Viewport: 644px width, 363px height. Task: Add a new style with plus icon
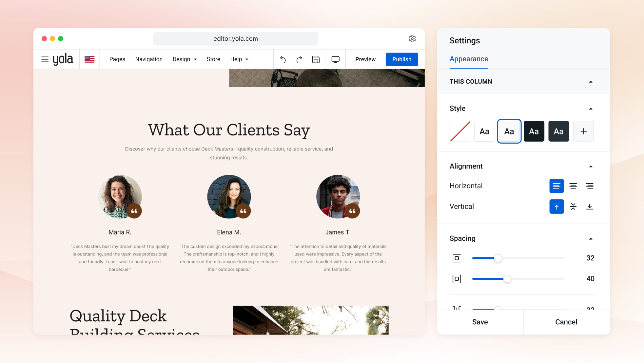click(x=583, y=131)
